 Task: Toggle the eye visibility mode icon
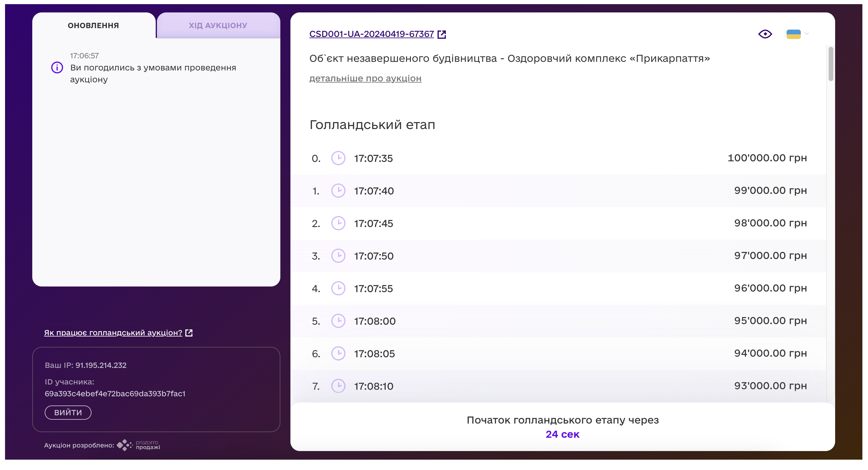(765, 34)
